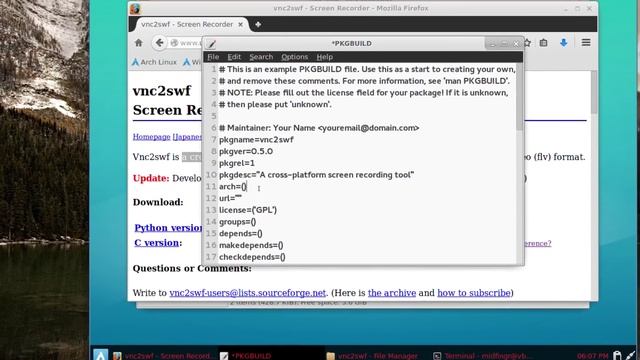Open 'the archive' link

392,293
